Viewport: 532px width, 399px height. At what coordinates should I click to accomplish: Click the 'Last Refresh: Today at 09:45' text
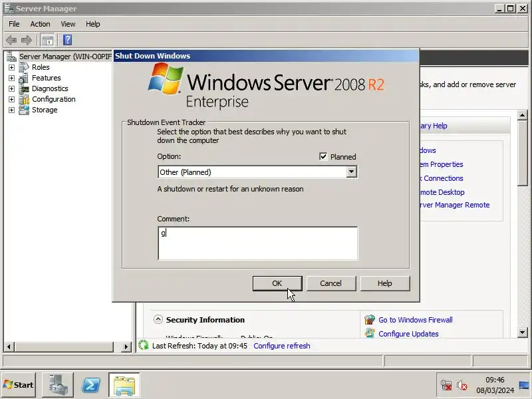click(199, 346)
